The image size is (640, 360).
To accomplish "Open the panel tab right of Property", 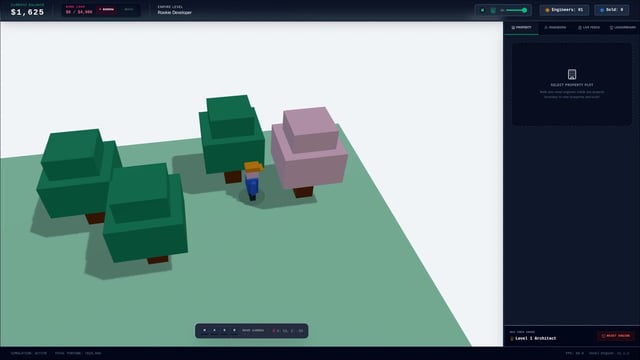I will tap(555, 27).
